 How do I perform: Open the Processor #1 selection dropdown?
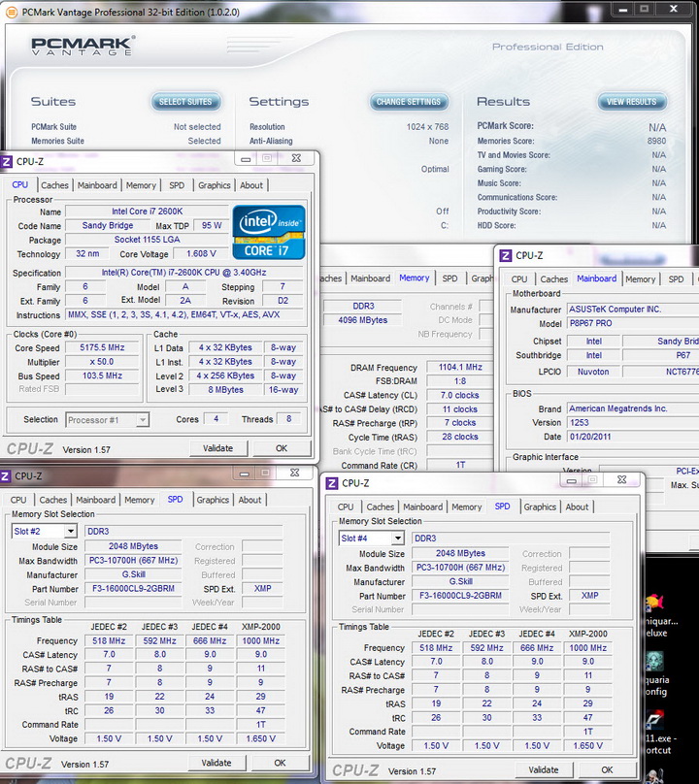(x=142, y=420)
